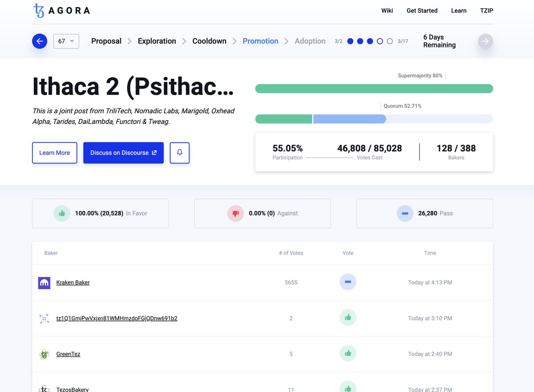Click the 55.05% participation value

tap(287, 148)
